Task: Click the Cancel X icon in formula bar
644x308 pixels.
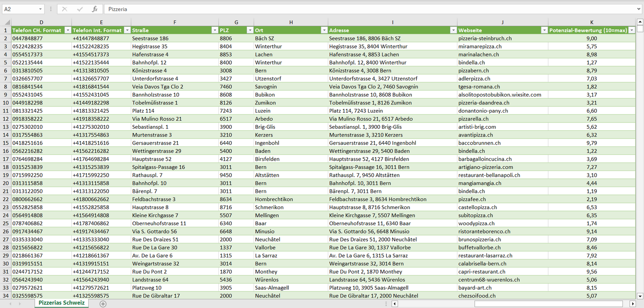Action: [65, 9]
